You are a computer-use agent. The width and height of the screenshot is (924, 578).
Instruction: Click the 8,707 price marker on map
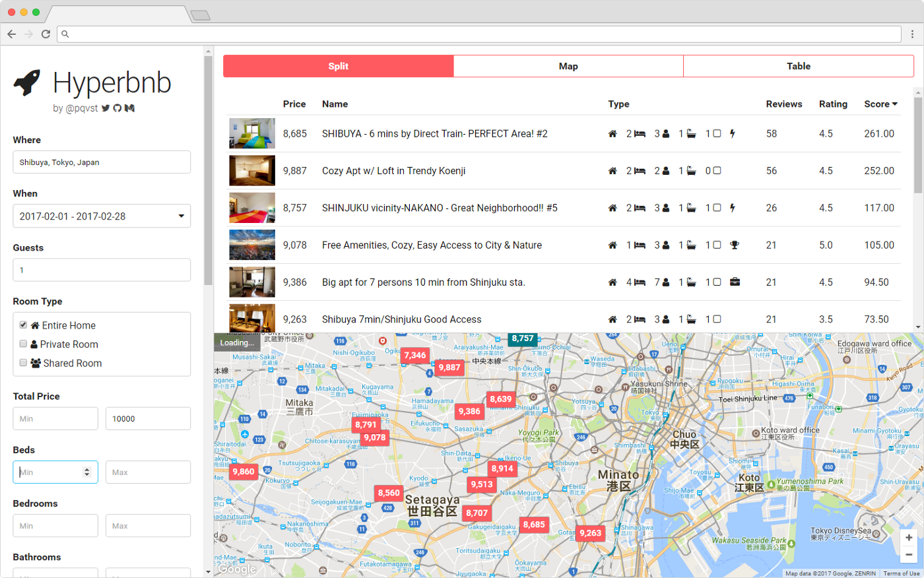477,513
